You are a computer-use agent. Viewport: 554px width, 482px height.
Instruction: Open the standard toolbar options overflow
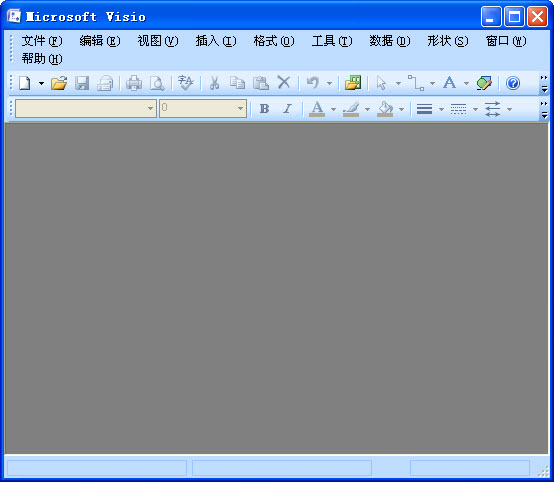(544, 84)
